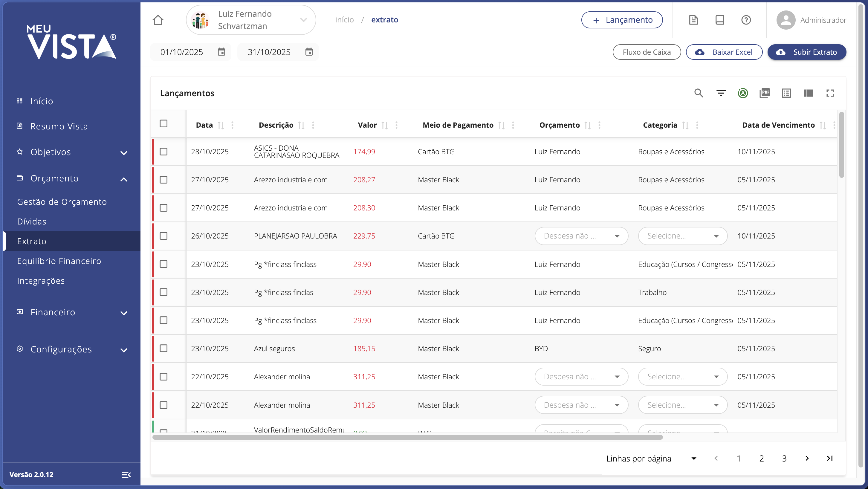Screen dimensions: 868x489
Task: Toggle fullscreen mode for the table
Action: [x=830, y=93]
